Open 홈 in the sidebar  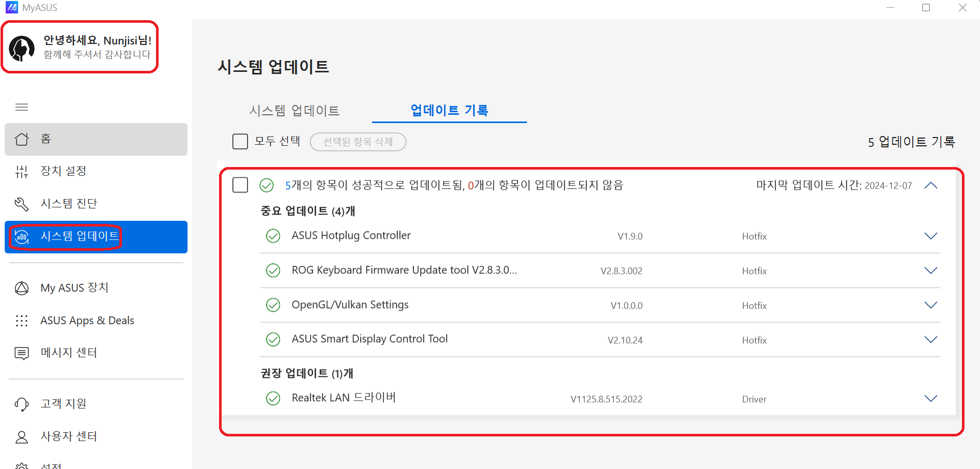96,139
